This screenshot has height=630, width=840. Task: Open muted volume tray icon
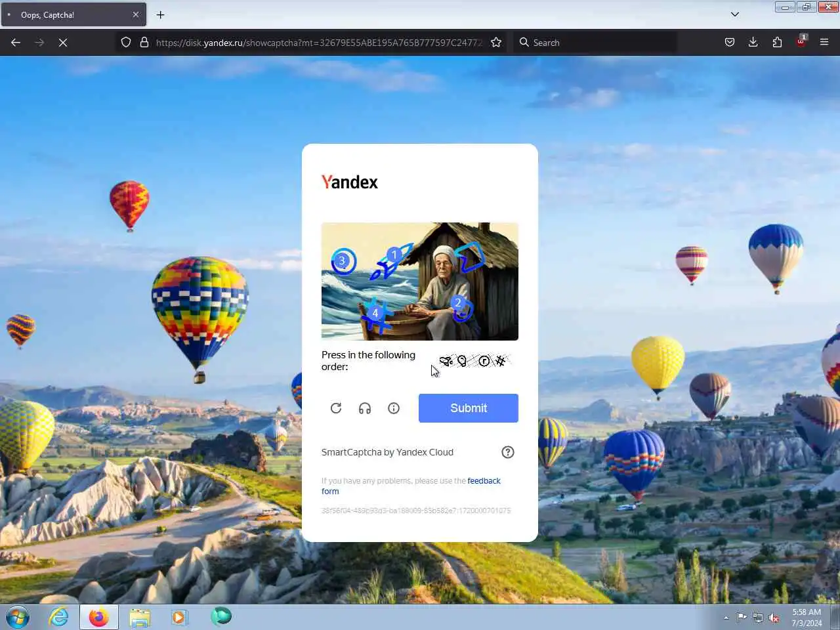tap(774, 618)
